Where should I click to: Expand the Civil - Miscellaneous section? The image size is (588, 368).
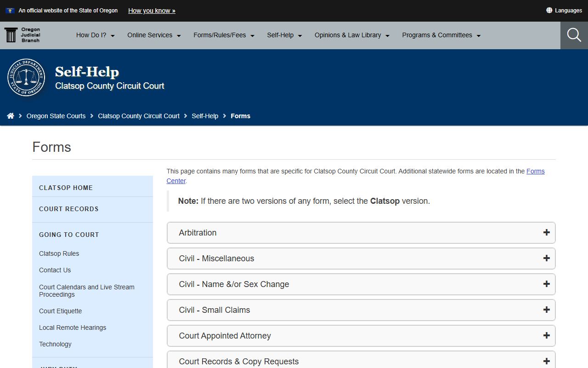click(361, 259)
